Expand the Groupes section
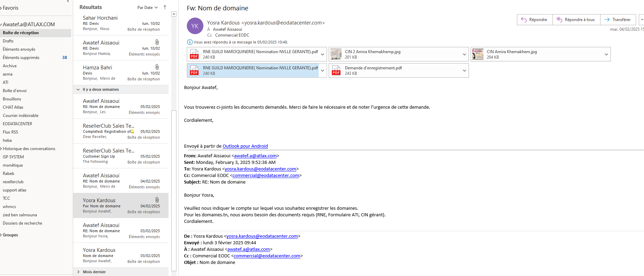Viewport: 644px width, 276px height. pyautogui.click(x=1, y=235)
